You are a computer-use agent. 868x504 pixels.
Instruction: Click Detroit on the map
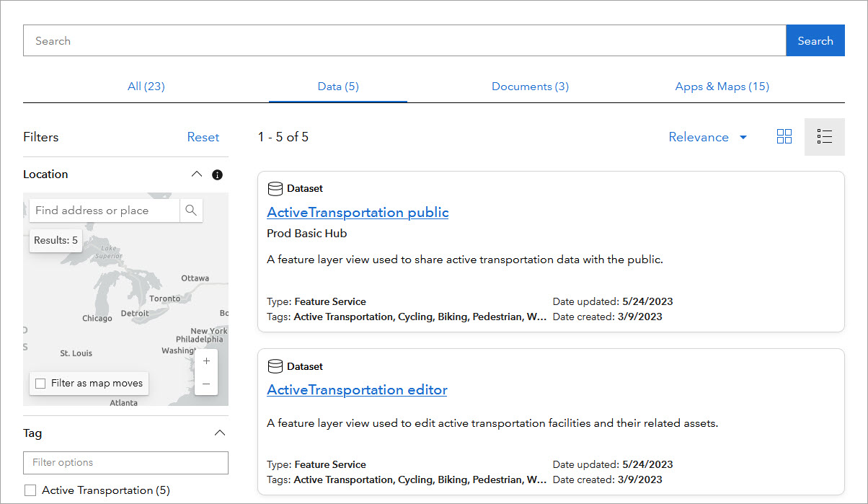coord(135,314)
